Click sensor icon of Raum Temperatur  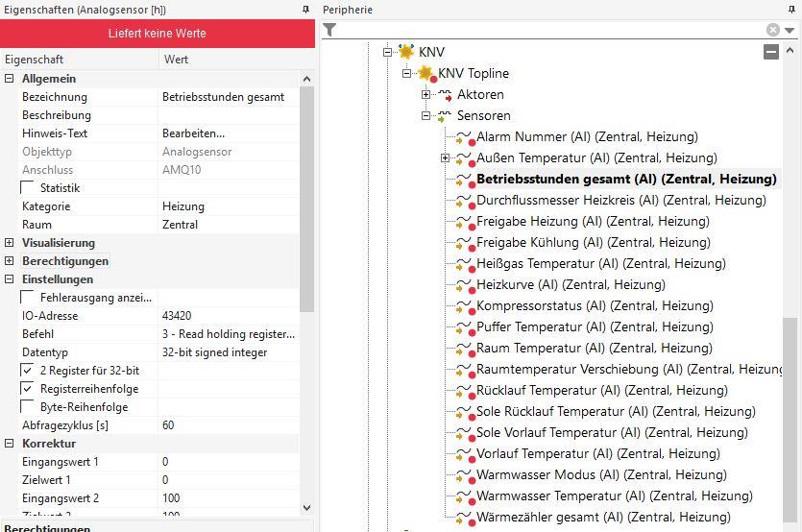(x=465, y=349)
